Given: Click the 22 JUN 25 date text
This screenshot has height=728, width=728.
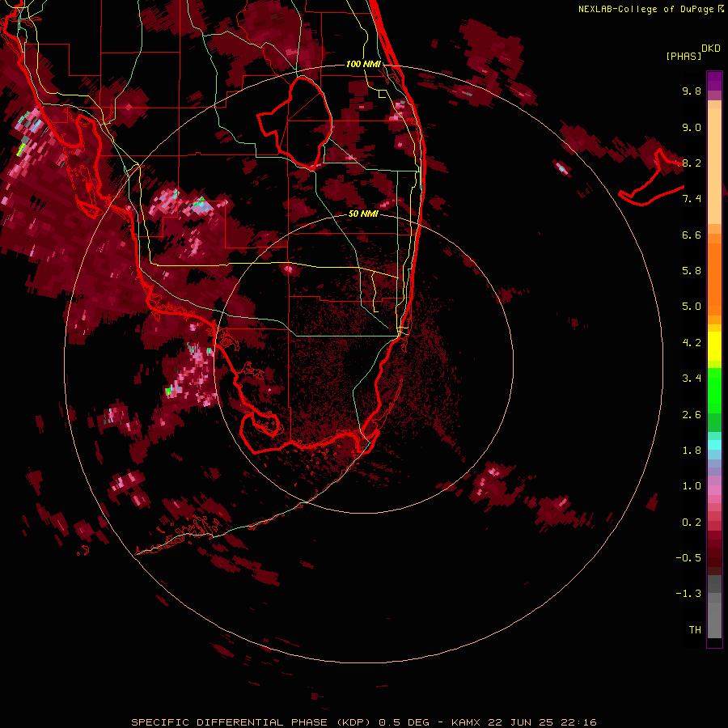Looking at the screenshot, I should [521, 722].
